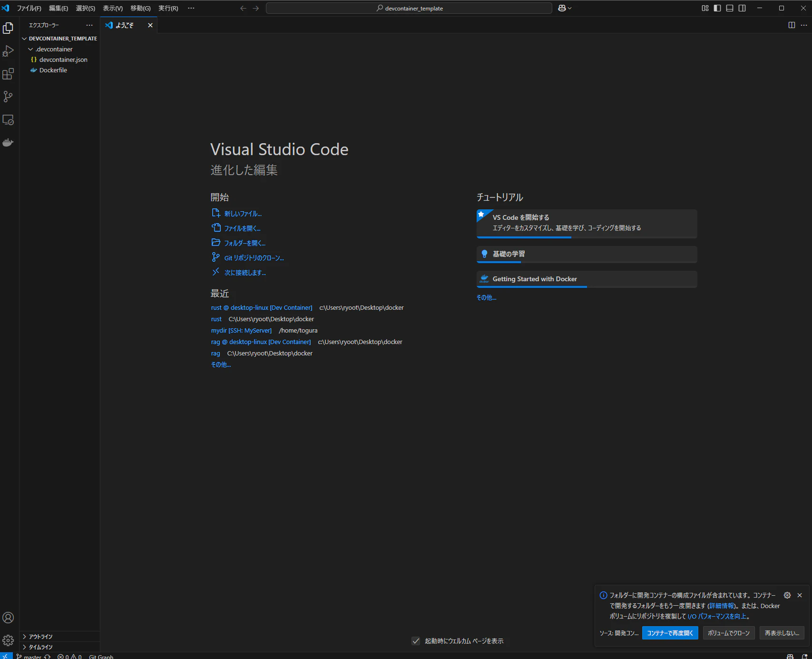Click the ボリュームでクローン button

[728, 633]
